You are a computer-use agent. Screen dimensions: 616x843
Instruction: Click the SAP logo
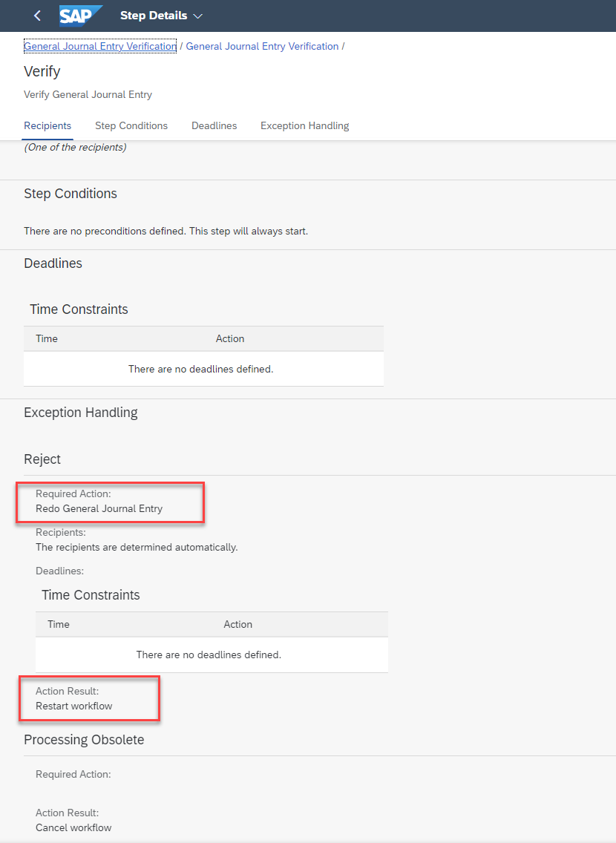81,16
